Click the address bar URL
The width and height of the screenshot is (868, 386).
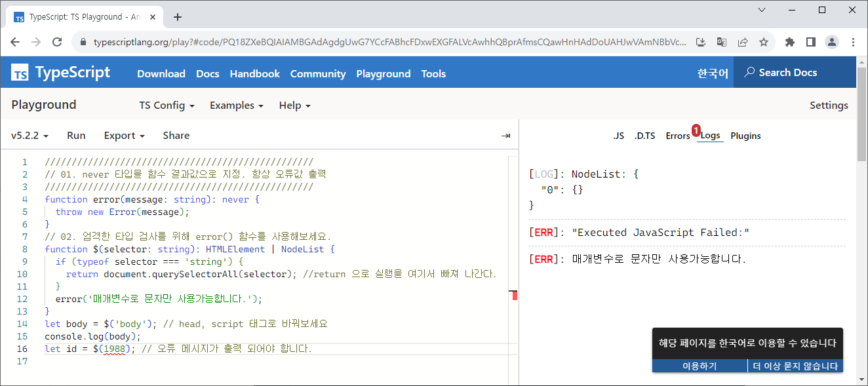click(x=390, y=42)
